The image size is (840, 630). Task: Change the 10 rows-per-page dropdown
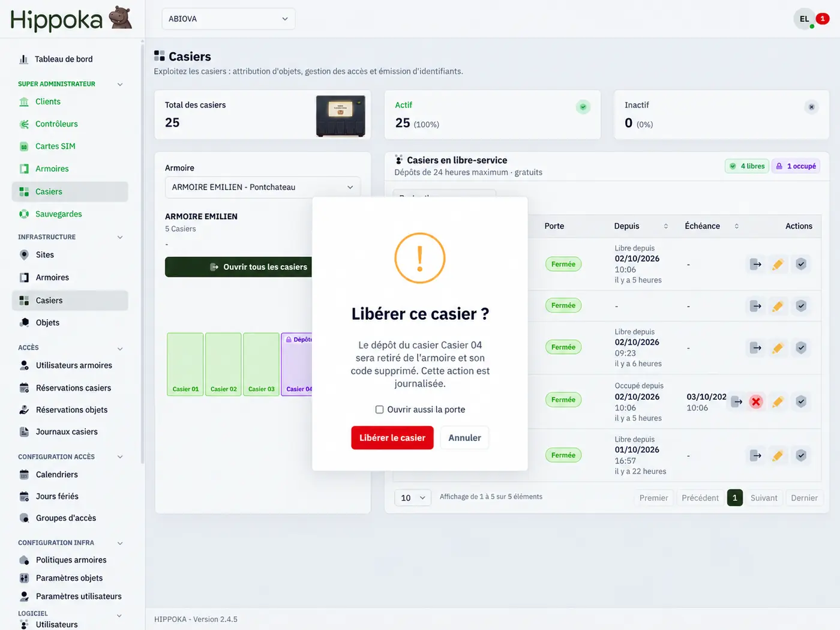click(413, 497)
